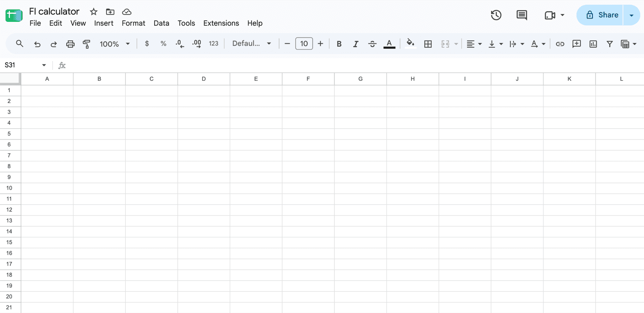Format as currency with dollar icon

click(x=147, y=43)
